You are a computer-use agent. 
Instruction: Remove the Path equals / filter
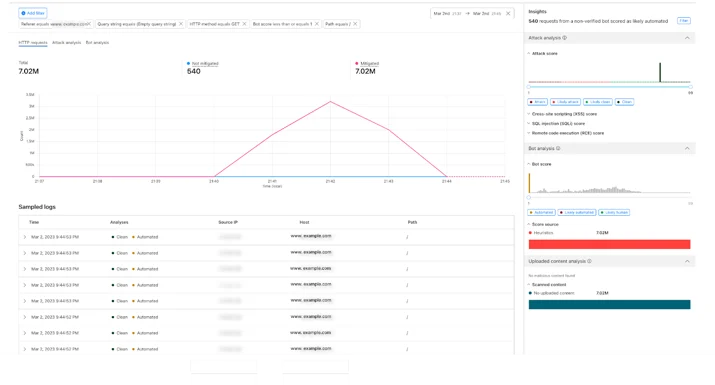click(x=355, y=24)
